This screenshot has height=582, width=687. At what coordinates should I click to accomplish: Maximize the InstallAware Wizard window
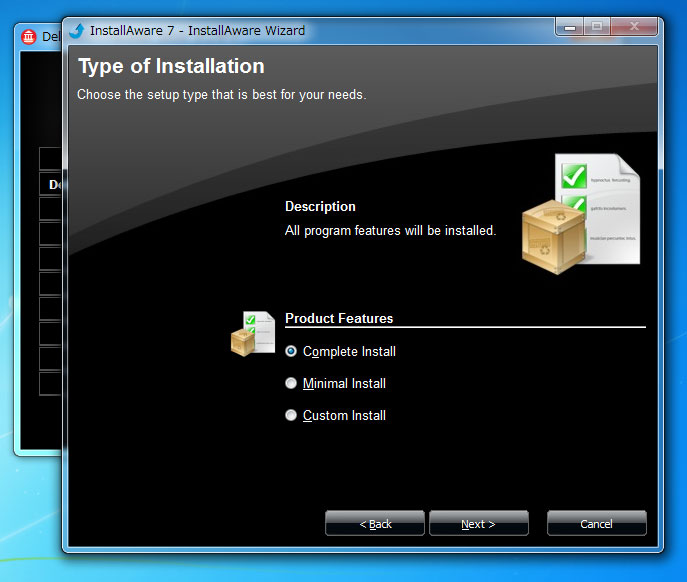click(597, 27)
